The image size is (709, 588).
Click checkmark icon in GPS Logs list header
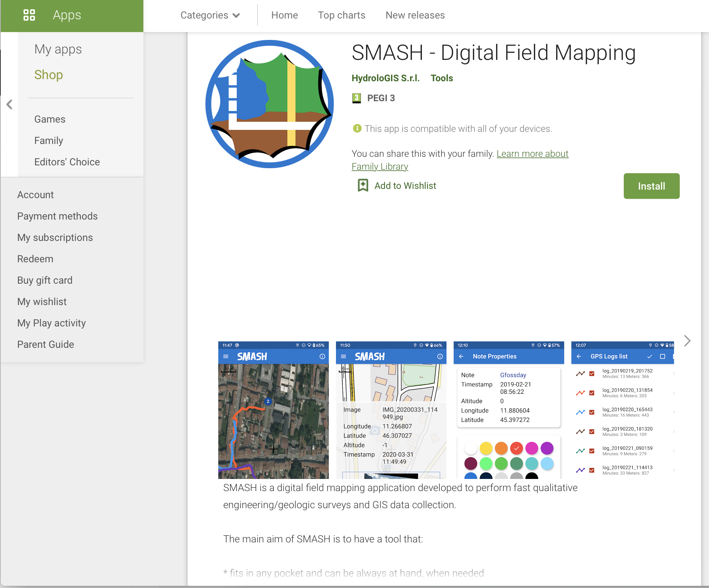click(650, 356)
